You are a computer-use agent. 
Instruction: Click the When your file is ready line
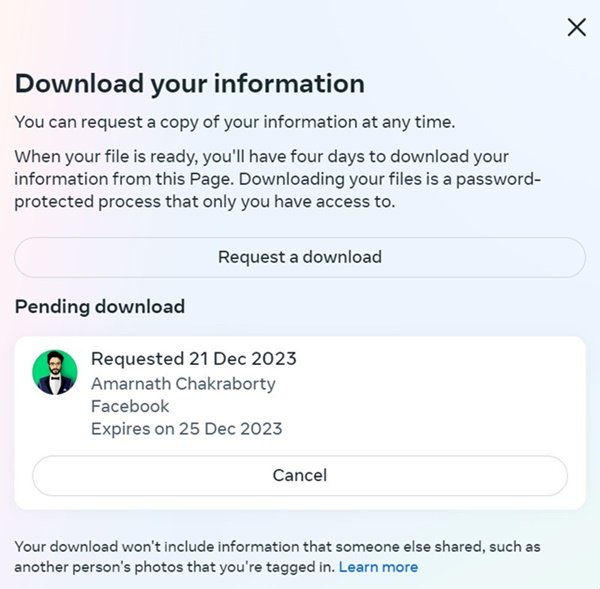[262, 157]
